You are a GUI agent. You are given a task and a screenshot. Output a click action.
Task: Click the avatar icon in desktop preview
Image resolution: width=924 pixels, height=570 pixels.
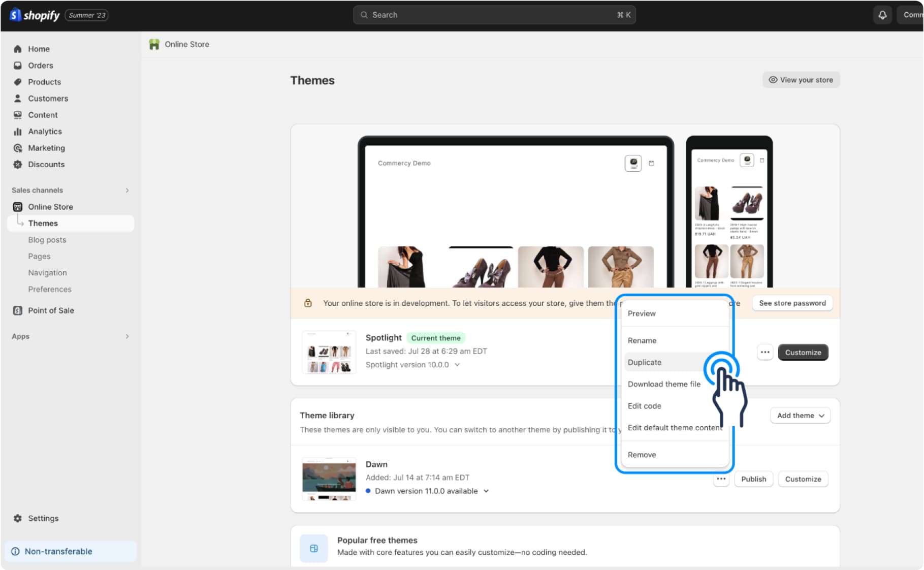pos(633,163)
